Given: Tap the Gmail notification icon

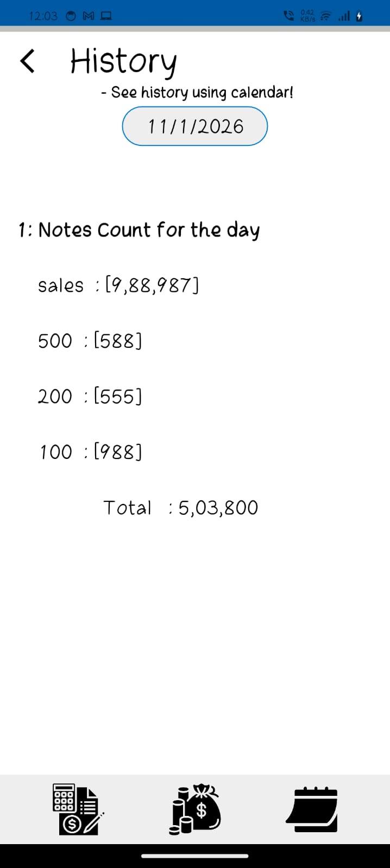Looking at the screenshot, I should (x=88, y=16).
